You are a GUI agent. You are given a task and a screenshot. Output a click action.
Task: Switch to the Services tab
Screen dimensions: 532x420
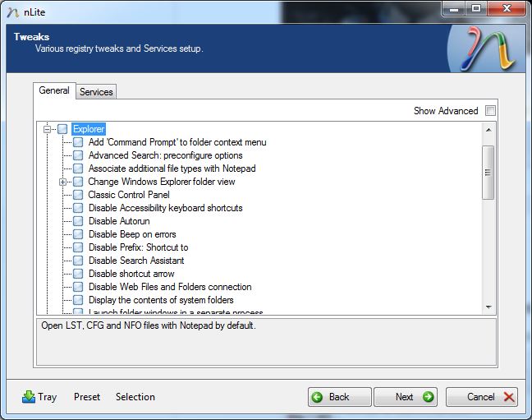tap(96, 92)
